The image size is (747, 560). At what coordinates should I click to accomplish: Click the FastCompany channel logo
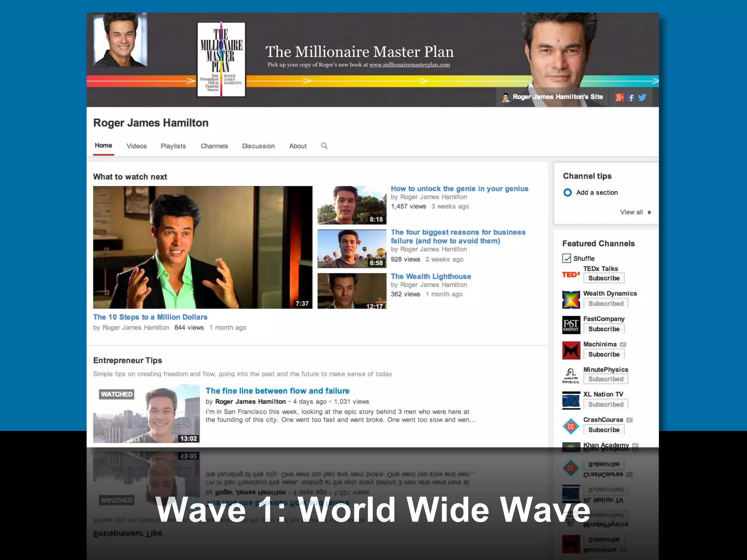(x=571, y=325)
